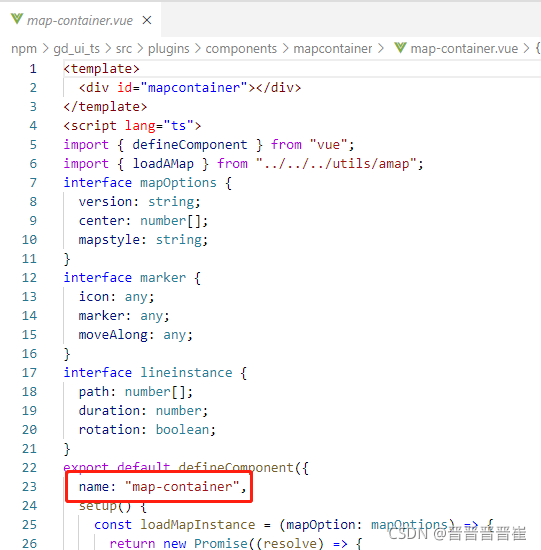
Task: Click the closing brace on line 16
Action: [67, 354]
